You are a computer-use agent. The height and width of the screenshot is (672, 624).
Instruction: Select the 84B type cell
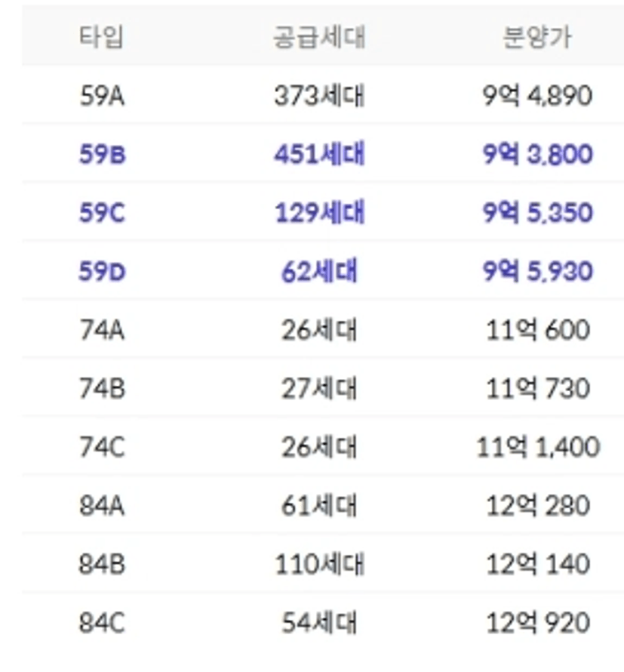click(102, 565)
